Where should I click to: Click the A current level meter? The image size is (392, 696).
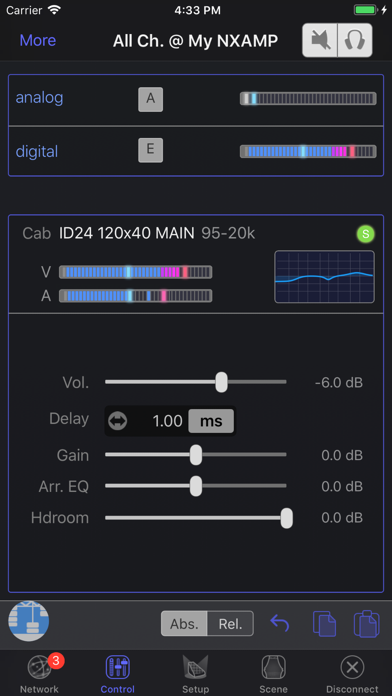tap(135, 296)
